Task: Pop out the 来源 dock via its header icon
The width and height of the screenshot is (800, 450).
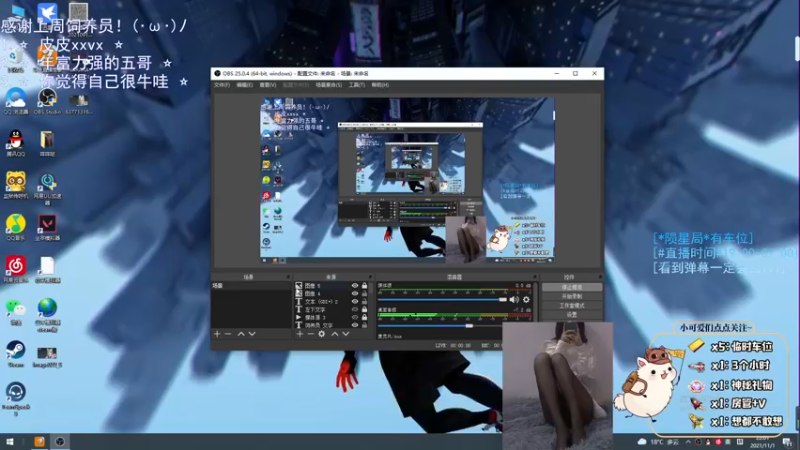Action: tap(370, 277)
